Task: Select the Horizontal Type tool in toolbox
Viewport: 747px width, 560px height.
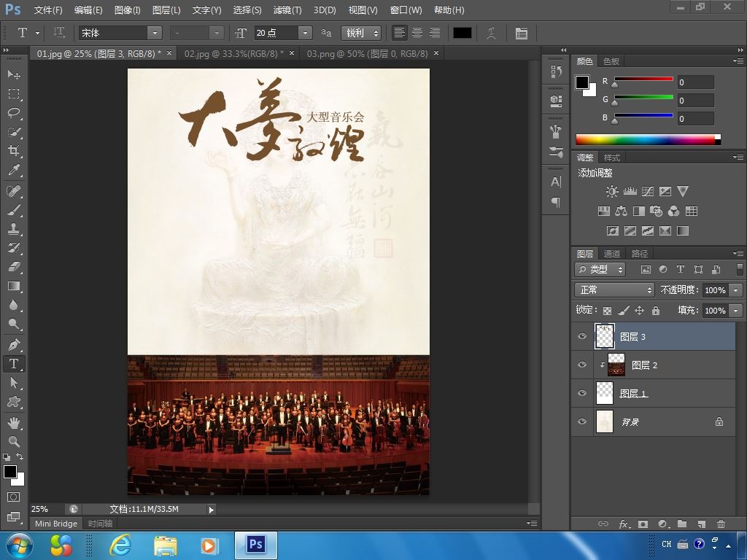Action: point(14,363)
